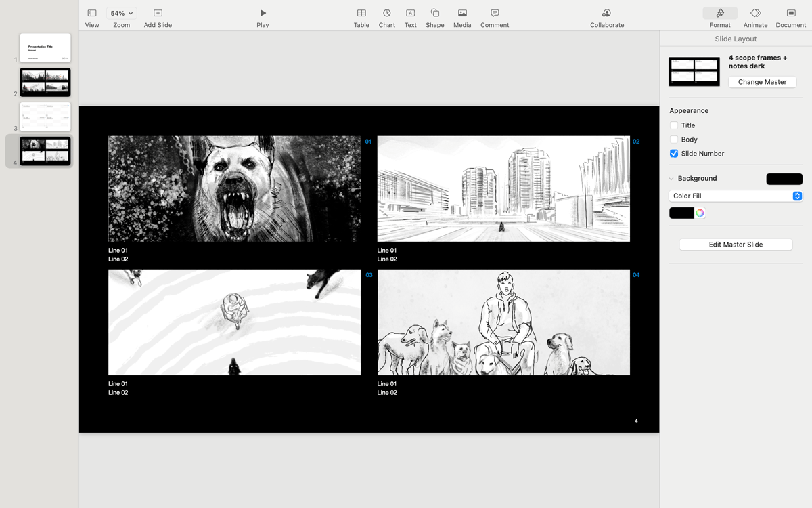Open the Zoom level dropdown
This screenshot has height=508, width=812.
pyautogui.click(x=120, y=12)
